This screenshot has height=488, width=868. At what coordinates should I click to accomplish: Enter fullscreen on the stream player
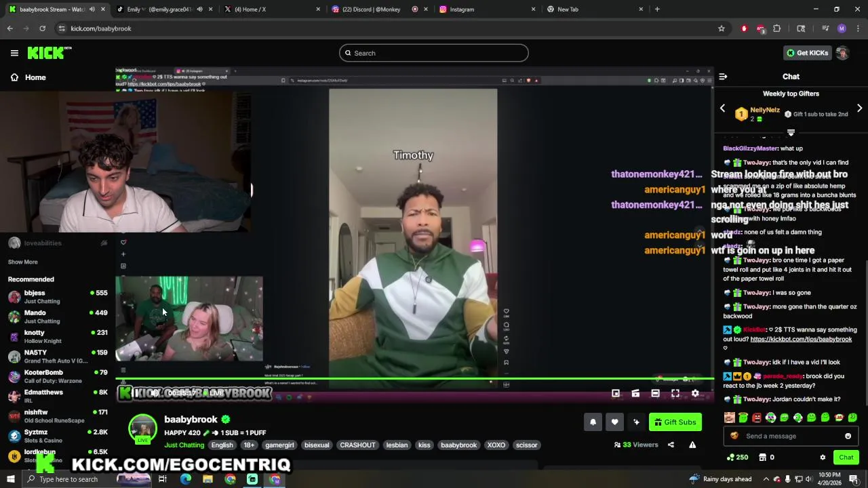coord(675,393)
